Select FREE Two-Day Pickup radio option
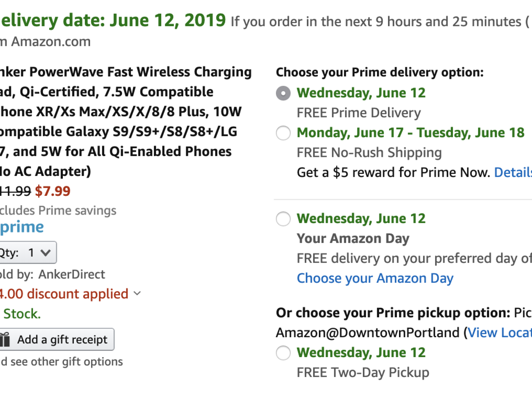This screenshot has height=399, width=532. pyautogui.click(x=283, y=353)
